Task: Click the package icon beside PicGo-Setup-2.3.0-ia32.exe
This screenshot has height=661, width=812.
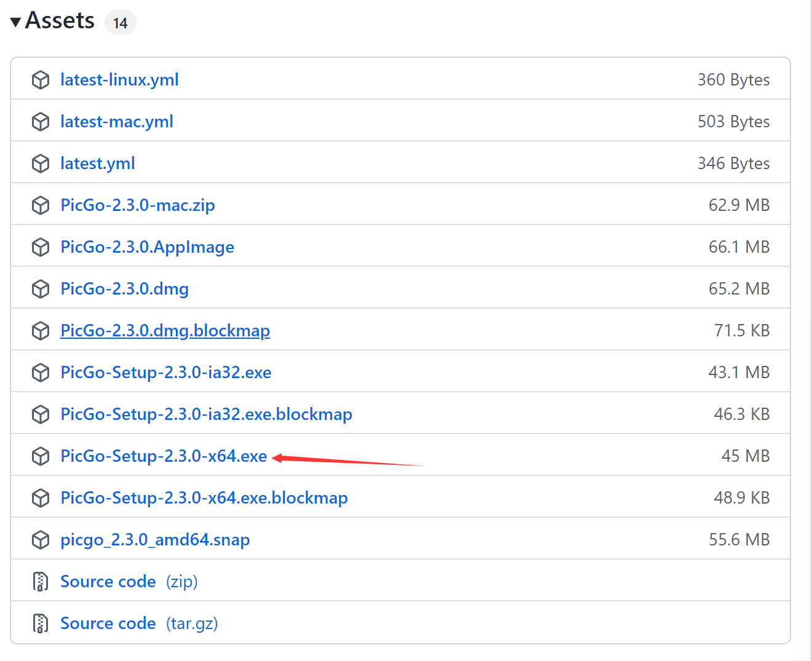Action: click(x=41, y=373)
